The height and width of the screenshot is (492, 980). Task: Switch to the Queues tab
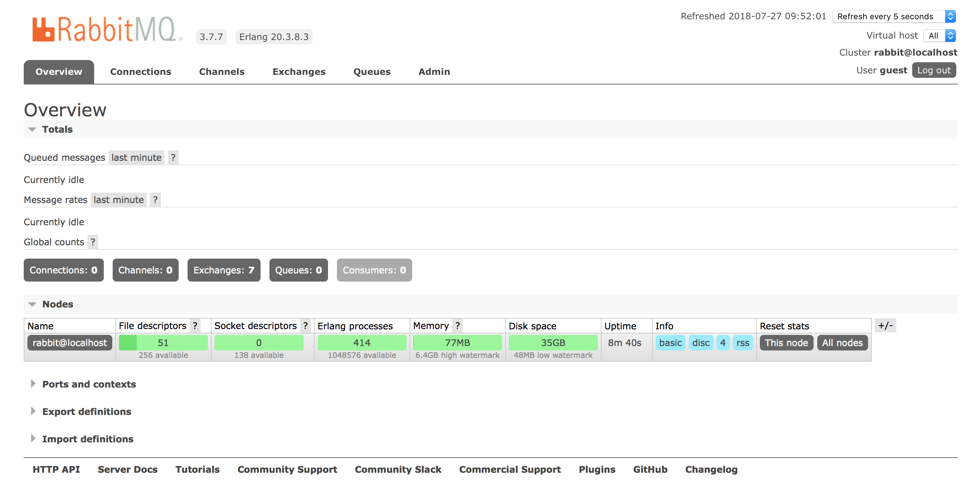point(372,72)
